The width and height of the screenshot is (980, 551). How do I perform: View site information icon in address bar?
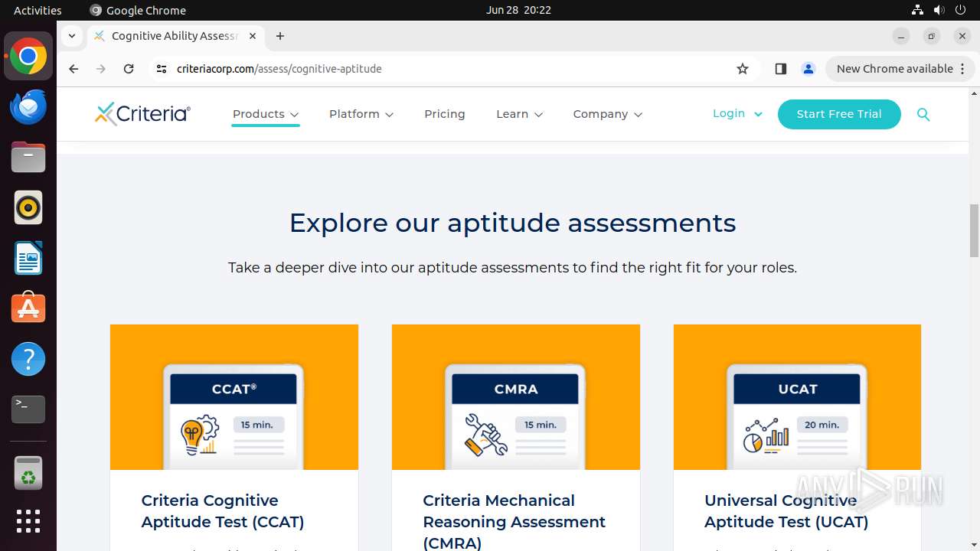point(161,69)
